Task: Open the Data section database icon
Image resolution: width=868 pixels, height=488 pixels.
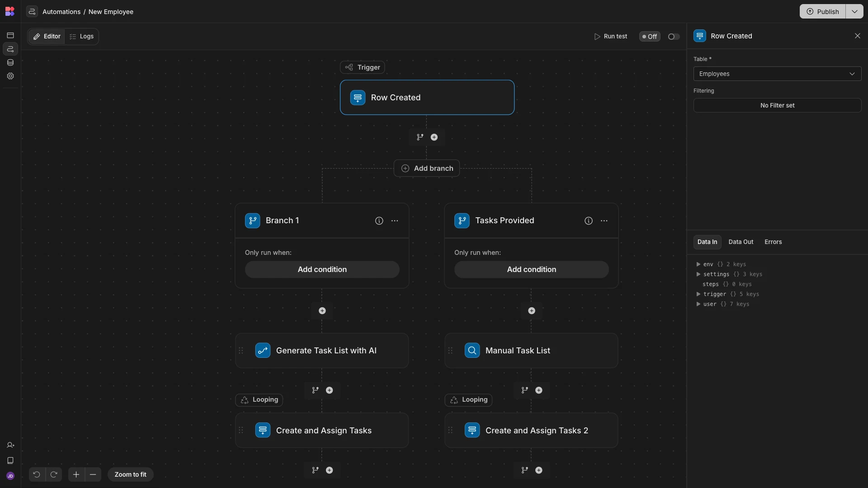Action: (x=10, y=62)
